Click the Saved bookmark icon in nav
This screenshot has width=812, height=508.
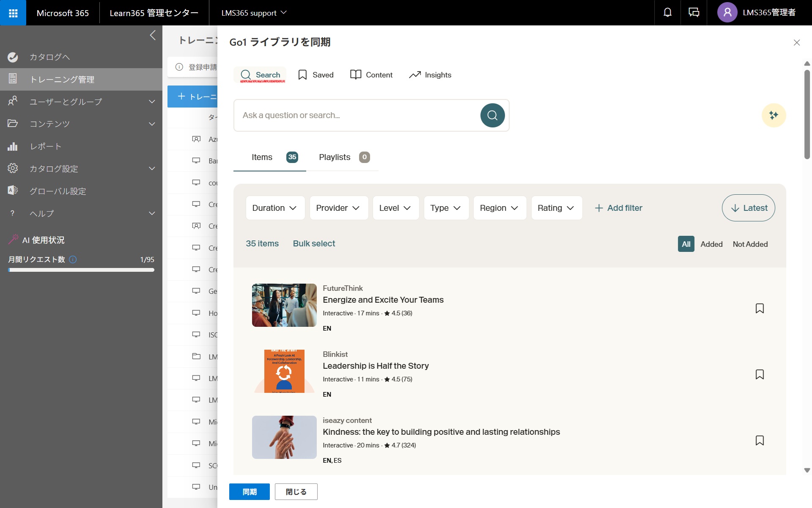[302, 75]
